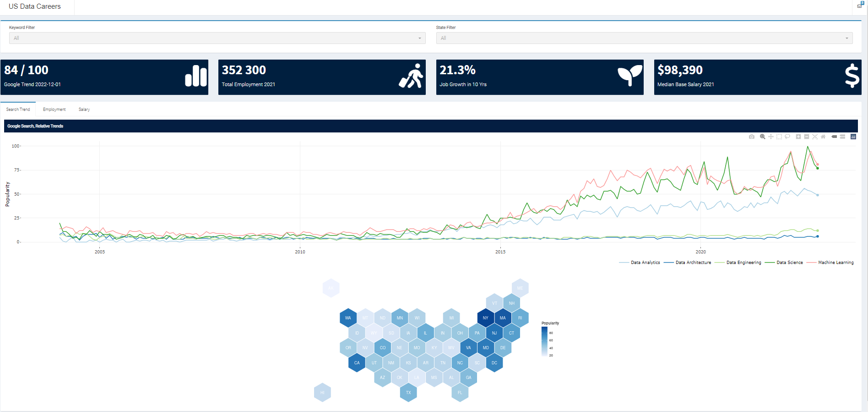Toggle Data Science series in legend
Viewport: 868px width, 412px height.
(x=784, y=263)
